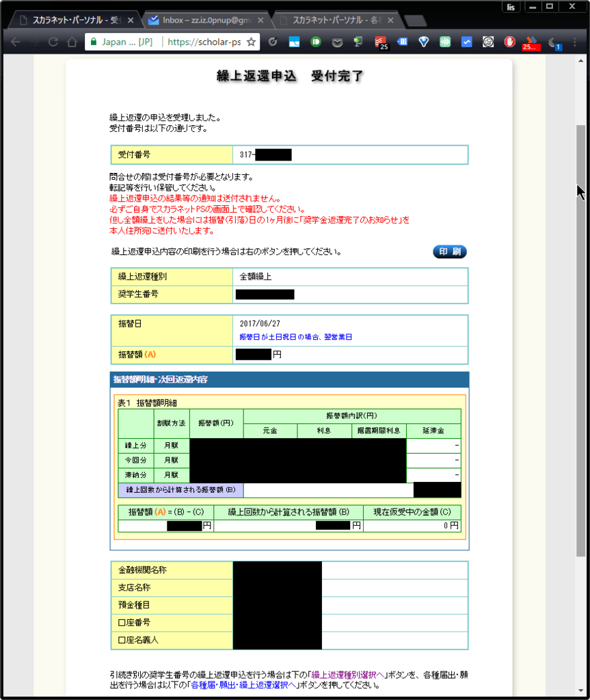Open the Chrome three-dot menu
Viewport: 590px width, 700px height.
click(574, 42)
